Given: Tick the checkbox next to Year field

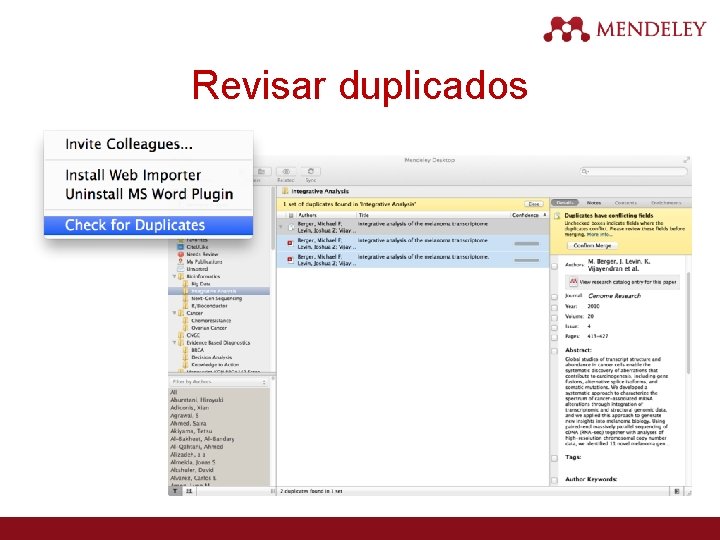Looking at the screenshot, I should point(554,307).
